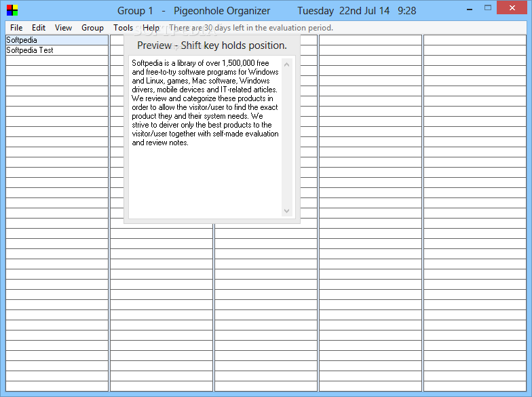The image size is (532, 397).
Task: Click the Group 1 title text
Action: pos(135,11)
